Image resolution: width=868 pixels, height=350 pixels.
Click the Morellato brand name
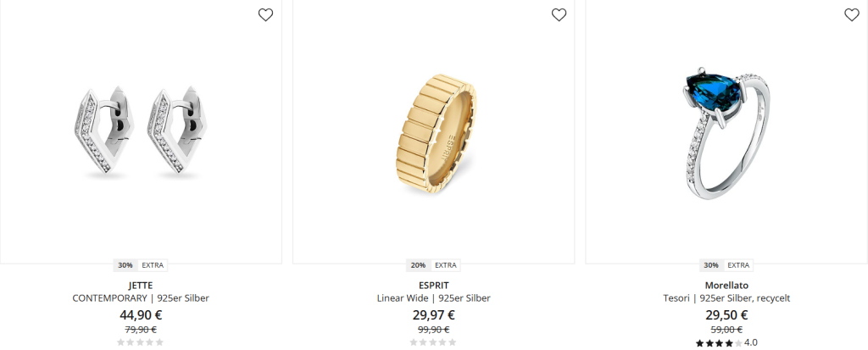click(726, 286)
